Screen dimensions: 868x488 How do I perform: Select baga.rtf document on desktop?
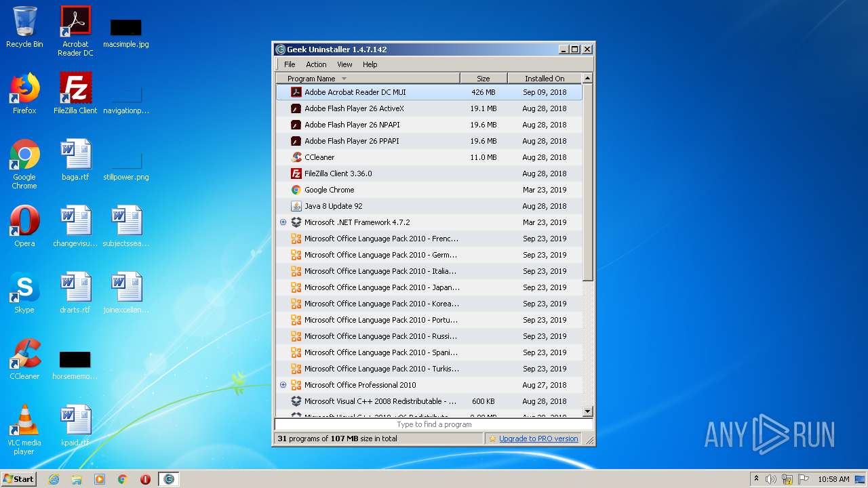tap(75, 160)
